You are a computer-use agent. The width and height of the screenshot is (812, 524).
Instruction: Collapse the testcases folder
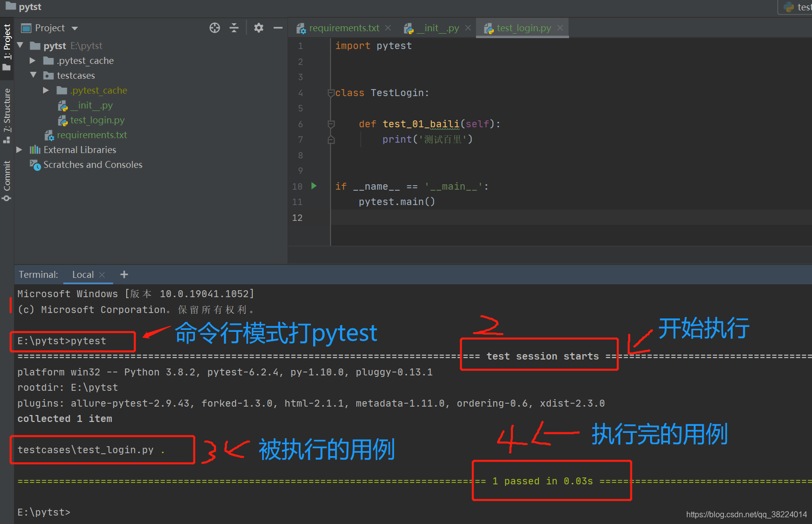34,75
